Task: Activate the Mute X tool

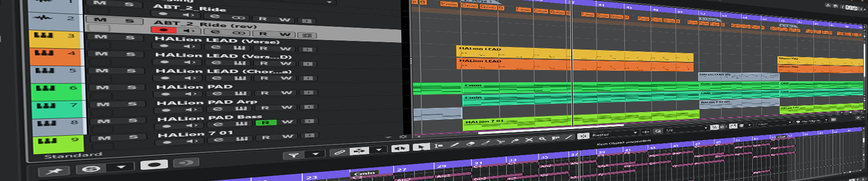Action: pos(528,140)
